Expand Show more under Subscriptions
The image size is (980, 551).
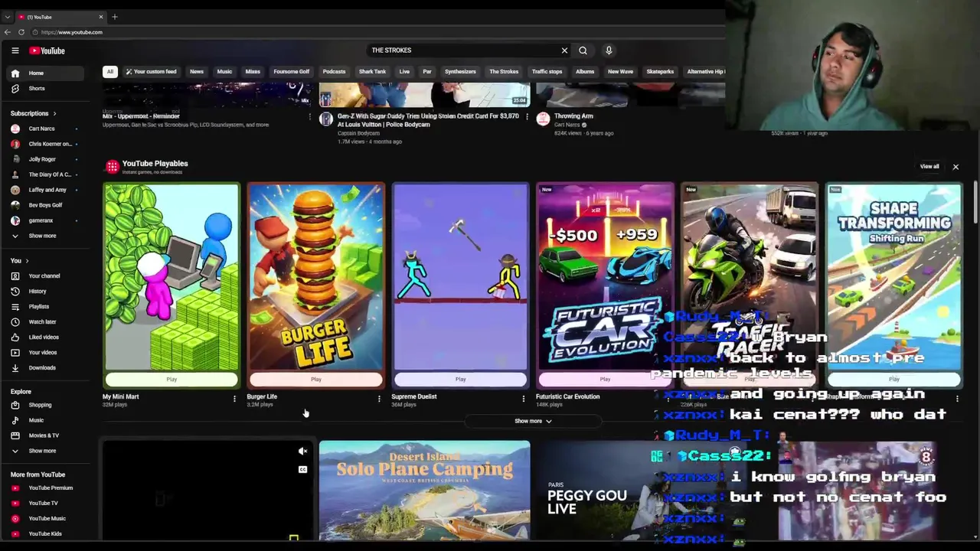[46, 236]
